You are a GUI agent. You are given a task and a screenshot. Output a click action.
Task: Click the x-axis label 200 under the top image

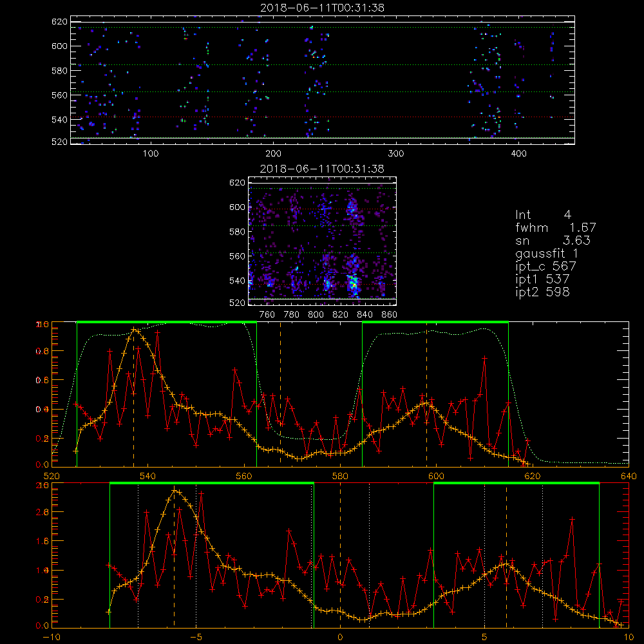coord(273,154)
